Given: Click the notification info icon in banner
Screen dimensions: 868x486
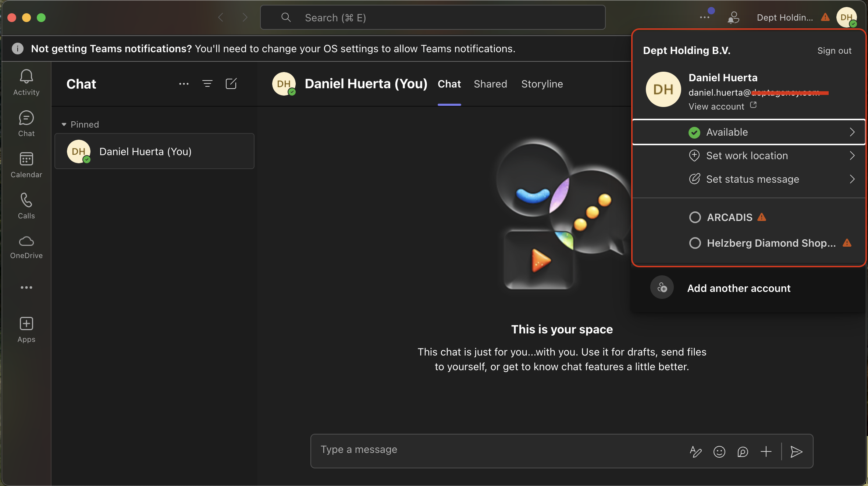Looking at the screenshot, I should [18, 49].
